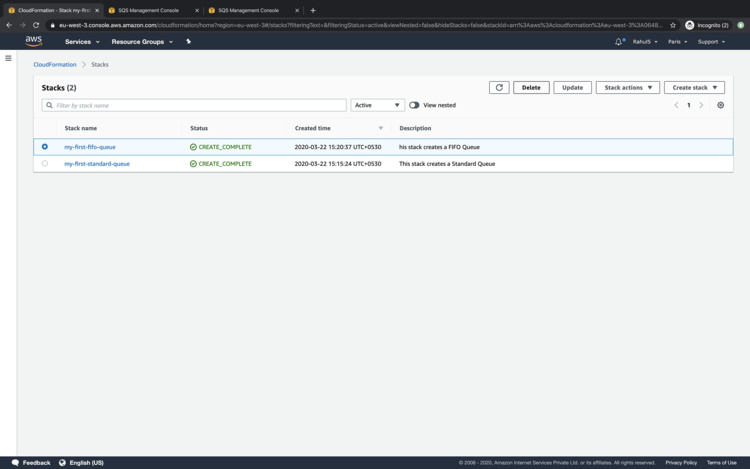Click browser reload page icon
This screenshot has height=469, width=750.
[36, 25]
